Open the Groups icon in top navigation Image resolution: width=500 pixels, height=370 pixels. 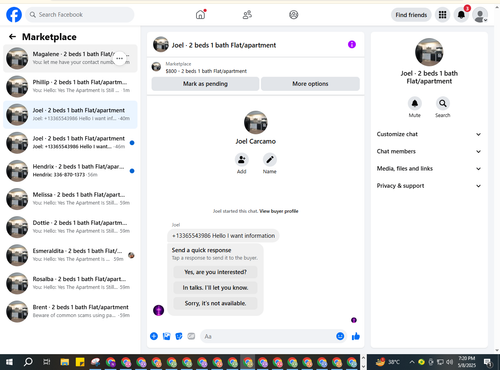point(294,15)
